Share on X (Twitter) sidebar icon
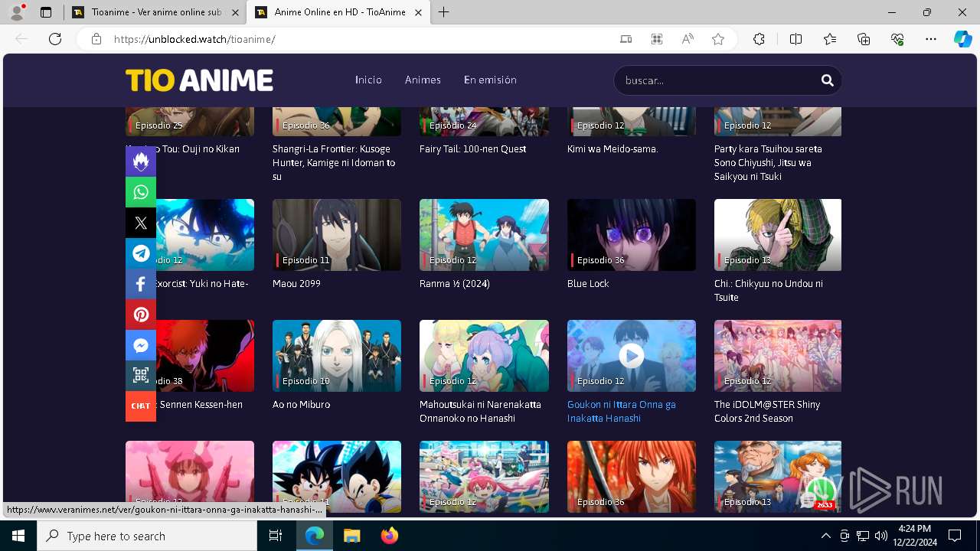Screen dimensions: 980x551 (141, 223)
